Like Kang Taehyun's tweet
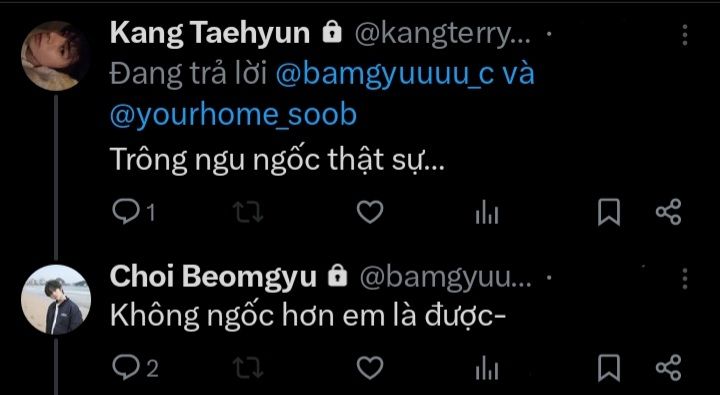 370,213
